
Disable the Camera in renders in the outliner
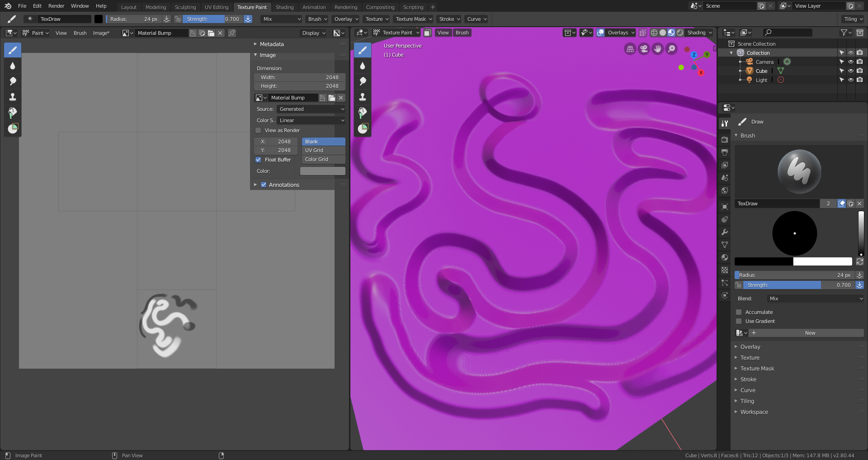[859, 62]
